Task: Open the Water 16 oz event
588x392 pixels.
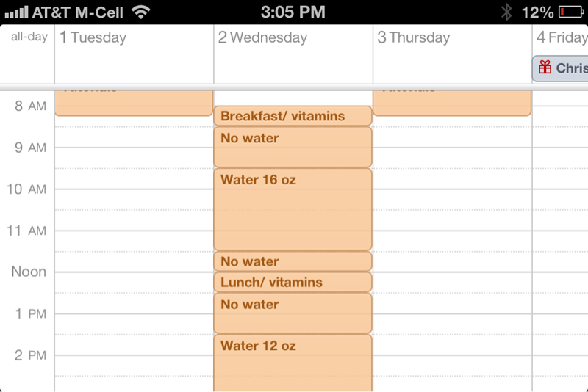Action: pyautogui.click(x=293, y=209)
